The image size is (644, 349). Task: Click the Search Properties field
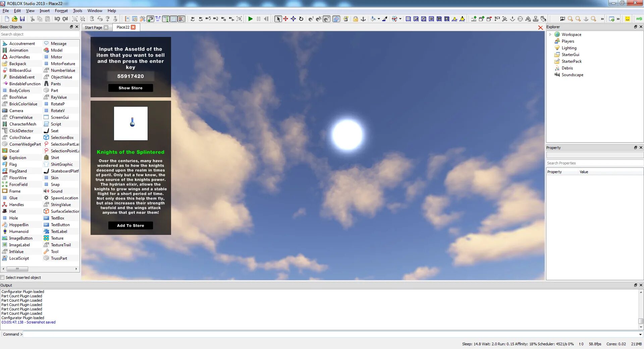pos(595,163)
